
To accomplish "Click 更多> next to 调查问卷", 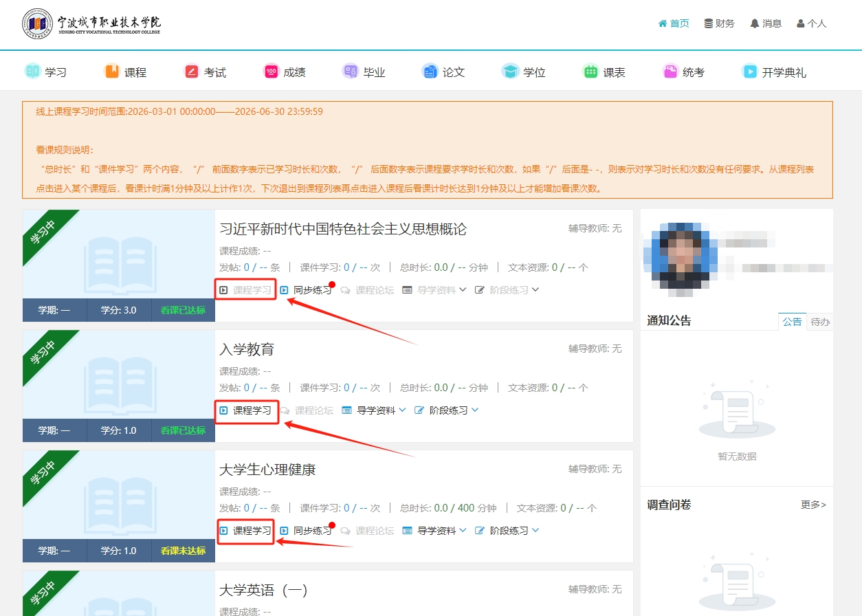I will click(813, 505).
